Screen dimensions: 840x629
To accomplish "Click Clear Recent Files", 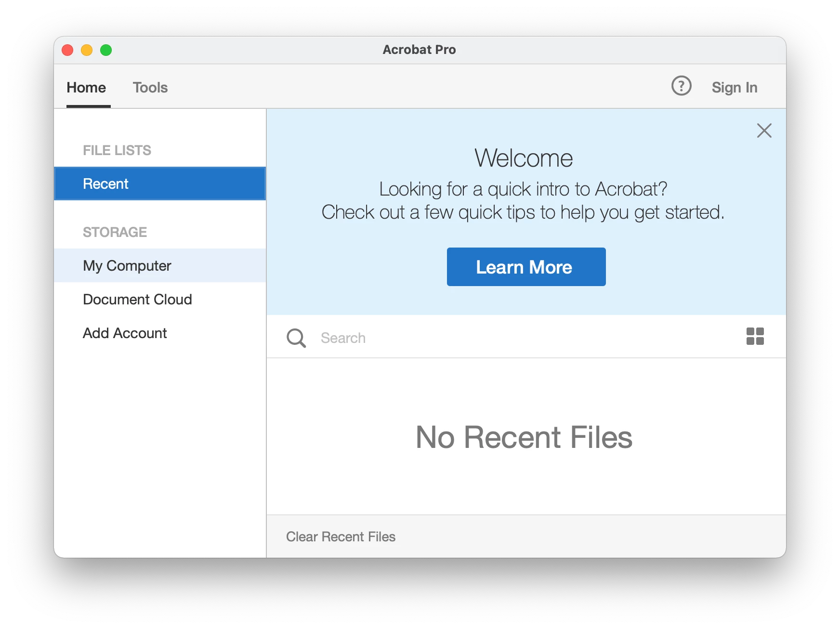I will pos(341,537).
